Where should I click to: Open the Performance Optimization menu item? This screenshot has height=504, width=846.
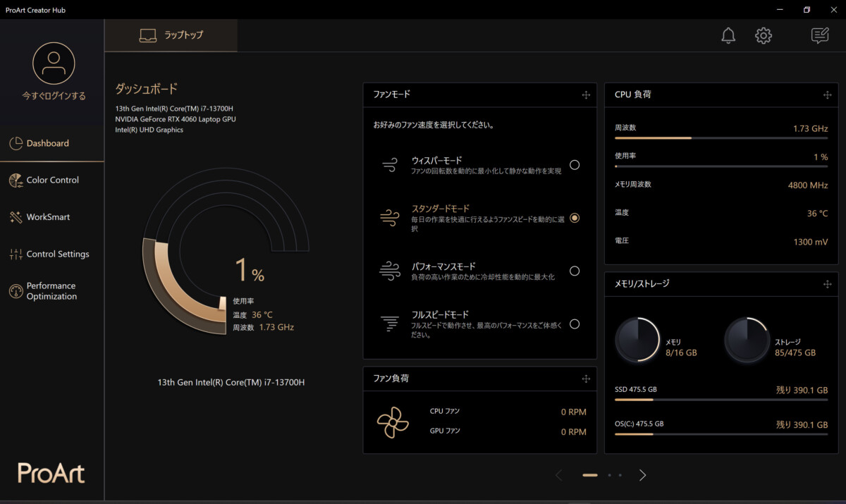click(x=52, y=291)
